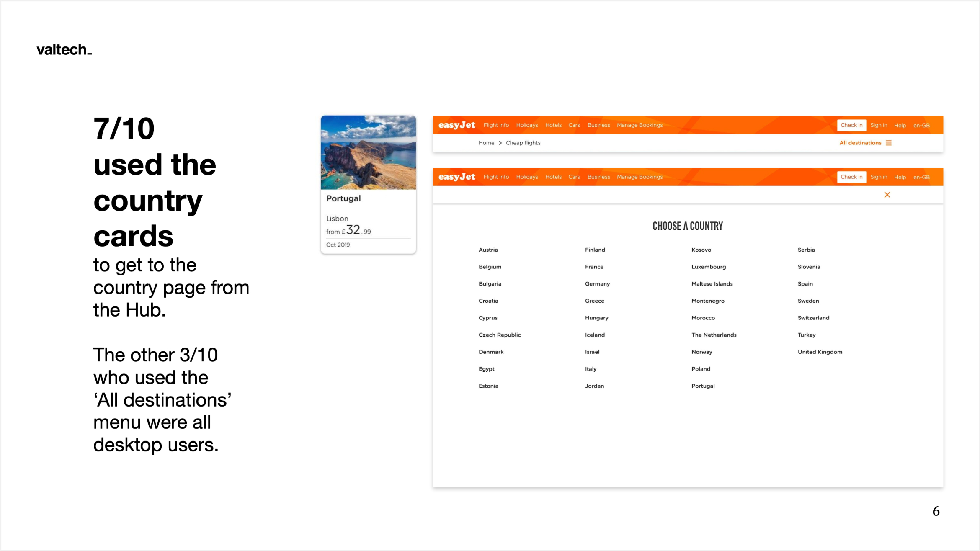Open Cars in the lower header
The height and width of the screenshot is (551, 980).
574,177
